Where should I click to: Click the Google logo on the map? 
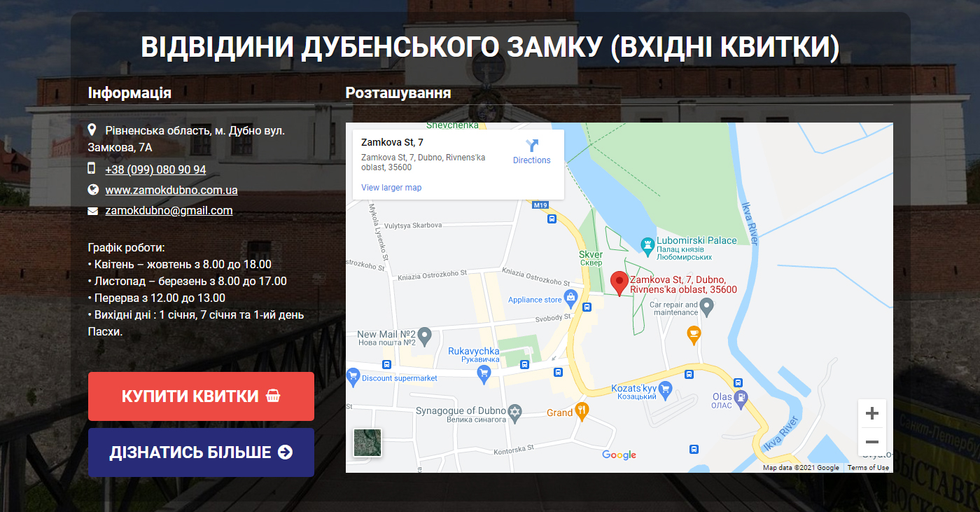[x=619, y=455]
